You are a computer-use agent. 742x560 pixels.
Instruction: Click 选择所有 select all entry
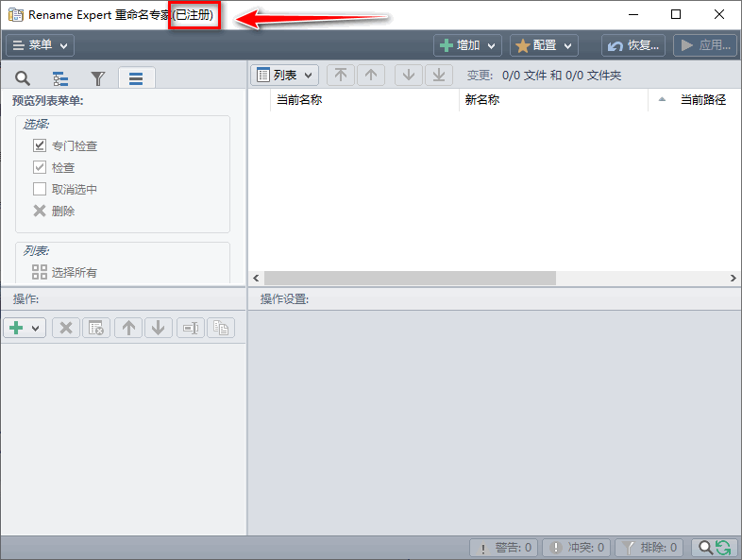[64, 272]
